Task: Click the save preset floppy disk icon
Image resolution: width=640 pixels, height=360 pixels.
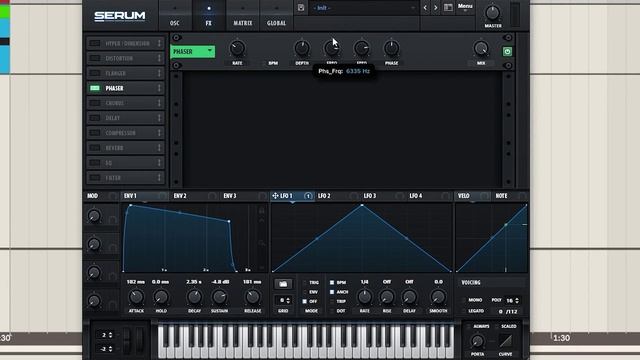Action: (301, 8)
